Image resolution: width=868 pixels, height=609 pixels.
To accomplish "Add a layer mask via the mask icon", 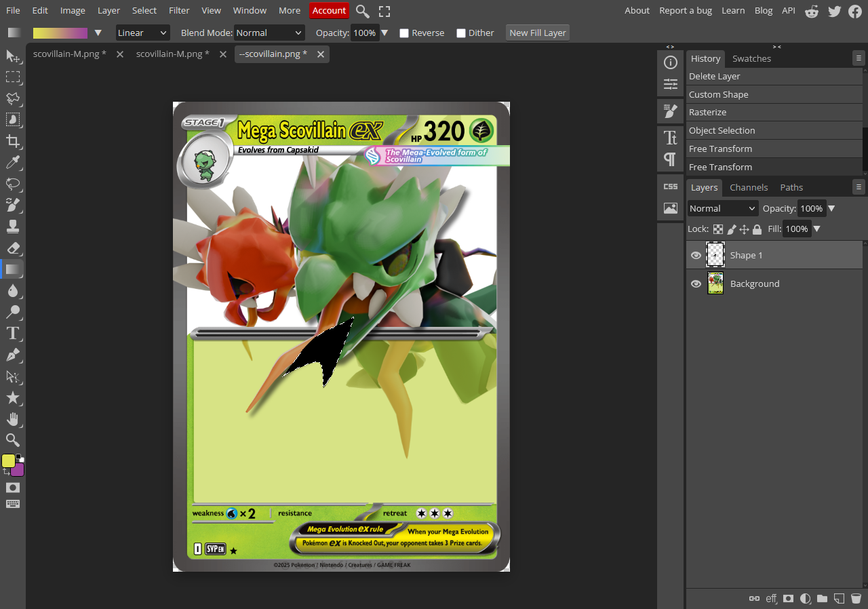I will tap(788, 599).
